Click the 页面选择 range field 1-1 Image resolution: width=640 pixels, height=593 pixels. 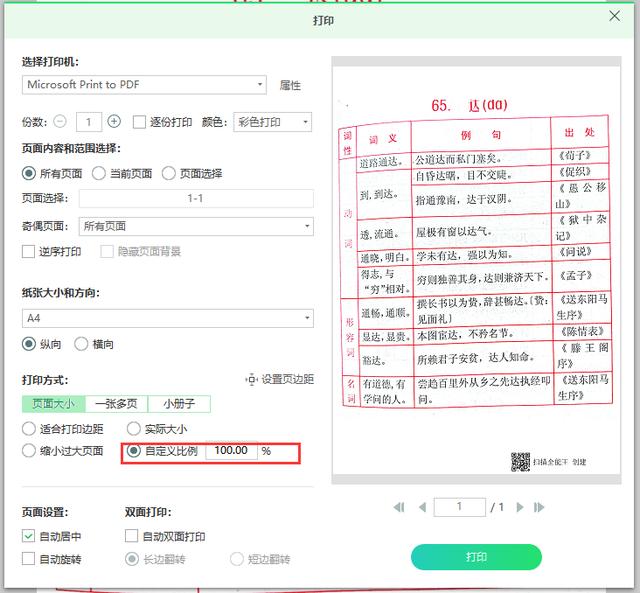[x=196, y=198]
